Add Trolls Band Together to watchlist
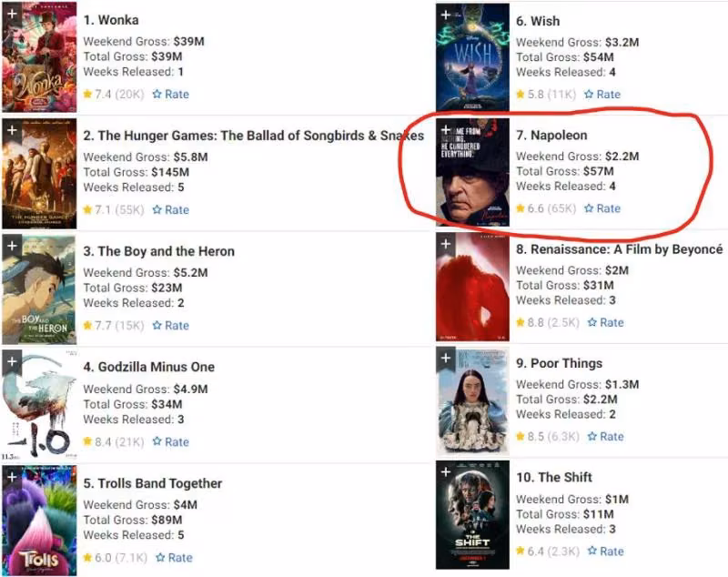The width and height of the screenshot is (728, 577). (12, 477)
